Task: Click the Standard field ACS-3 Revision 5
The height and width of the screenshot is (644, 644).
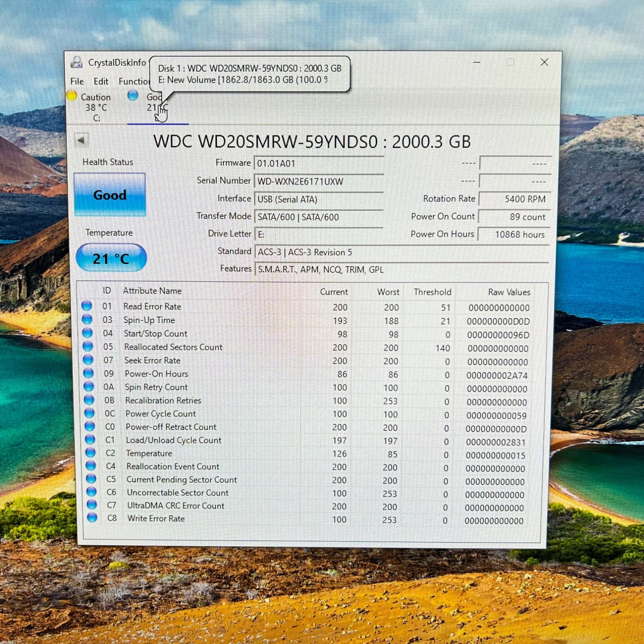Action: [x=402, y=252]
